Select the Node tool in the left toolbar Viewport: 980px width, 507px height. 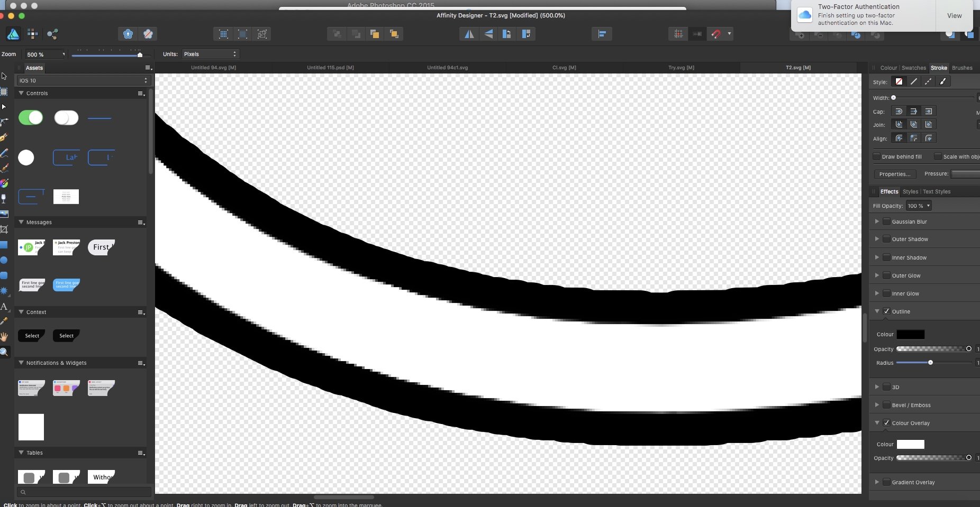coord(4,106)
